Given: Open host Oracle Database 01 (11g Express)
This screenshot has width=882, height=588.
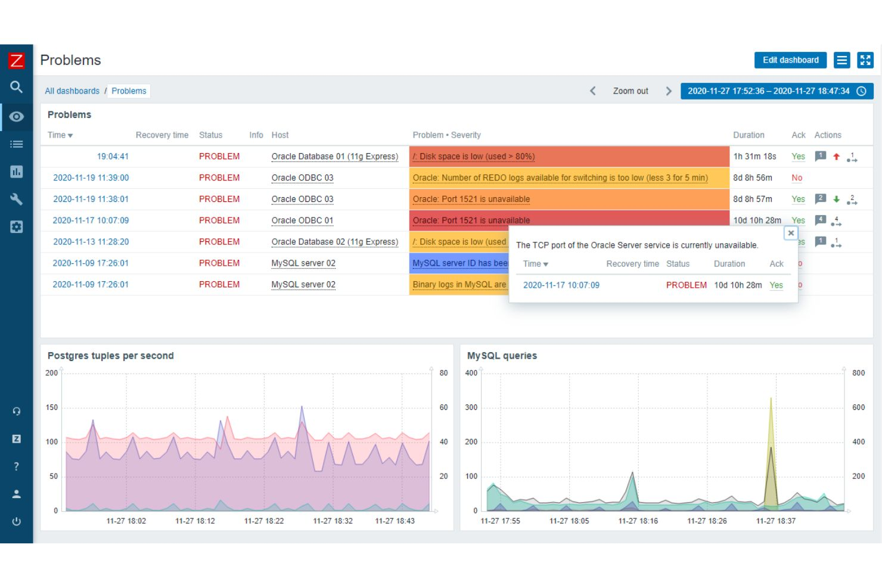Looking at the screenshot, I should [x=335, y=157].
